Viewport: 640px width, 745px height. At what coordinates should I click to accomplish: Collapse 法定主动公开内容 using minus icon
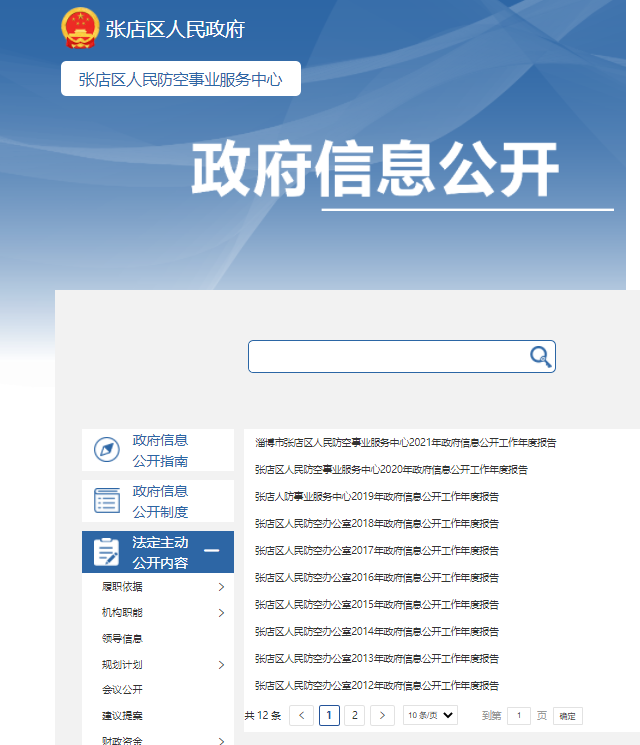tap(212, 551)
